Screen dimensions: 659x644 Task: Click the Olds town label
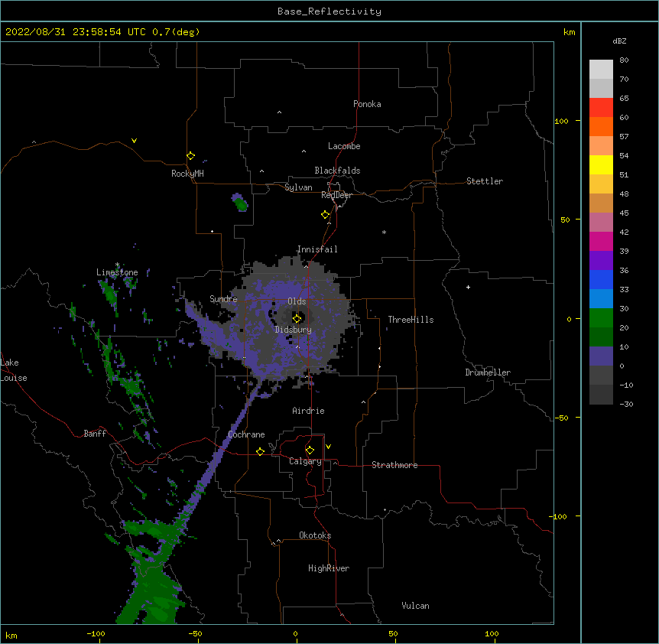(x=297, y=301)
